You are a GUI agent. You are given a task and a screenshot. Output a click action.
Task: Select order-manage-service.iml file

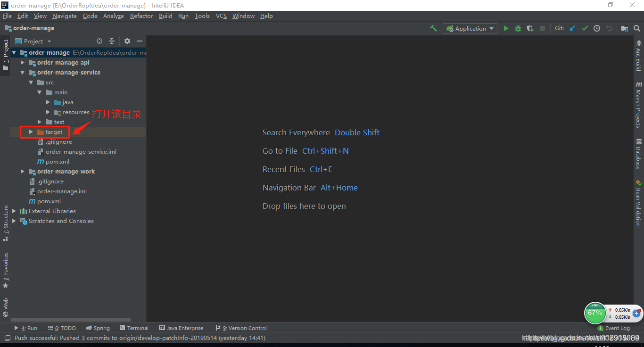coord(81,152)
